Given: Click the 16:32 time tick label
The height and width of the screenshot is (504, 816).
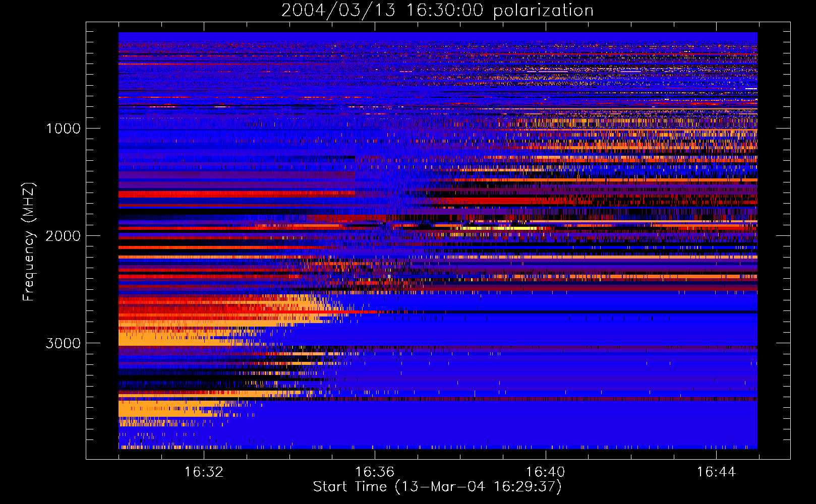Looking at the screenshot, I should [x=204, y=472].
